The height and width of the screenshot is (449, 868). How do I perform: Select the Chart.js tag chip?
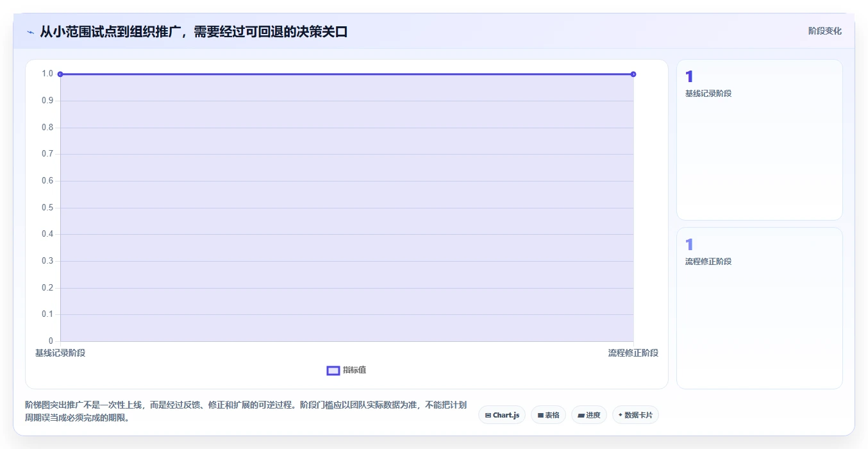[502, 415]
